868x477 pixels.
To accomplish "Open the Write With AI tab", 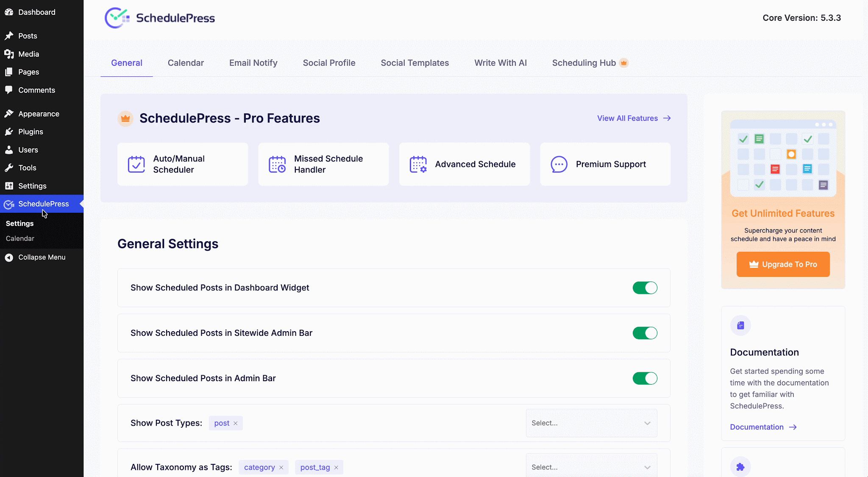I will (501, 63).
